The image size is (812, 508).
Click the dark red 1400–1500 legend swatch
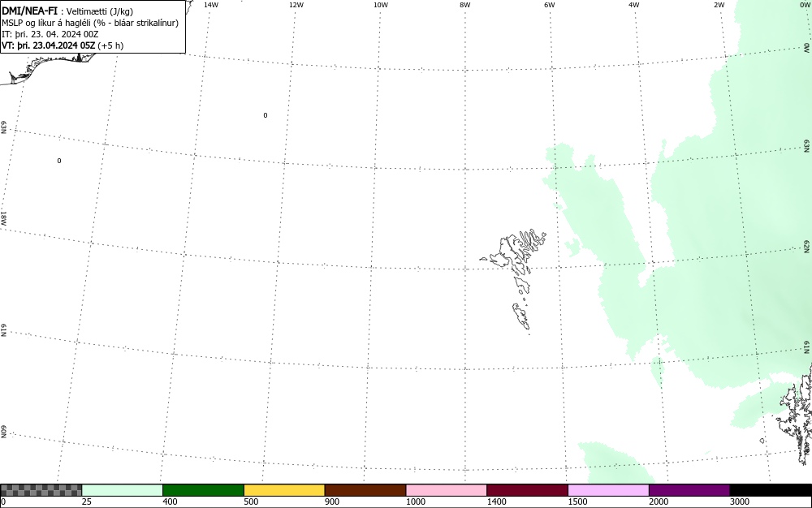point(527,490)
